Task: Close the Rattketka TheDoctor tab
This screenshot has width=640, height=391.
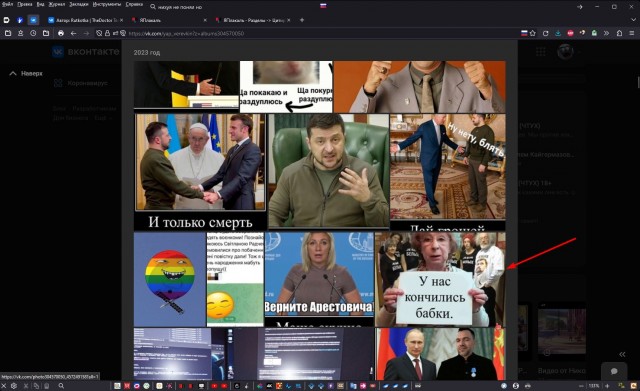Action: point(122,20)
